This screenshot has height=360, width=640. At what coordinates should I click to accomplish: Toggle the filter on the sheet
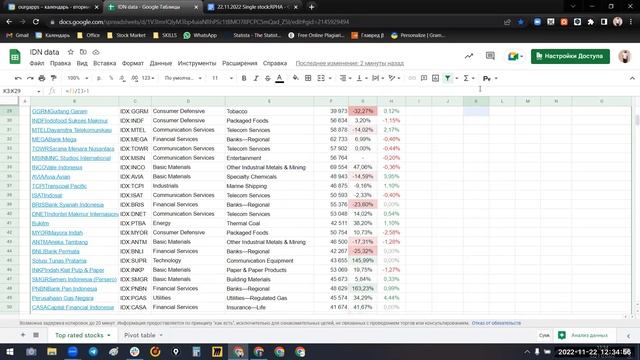point(448,78)
